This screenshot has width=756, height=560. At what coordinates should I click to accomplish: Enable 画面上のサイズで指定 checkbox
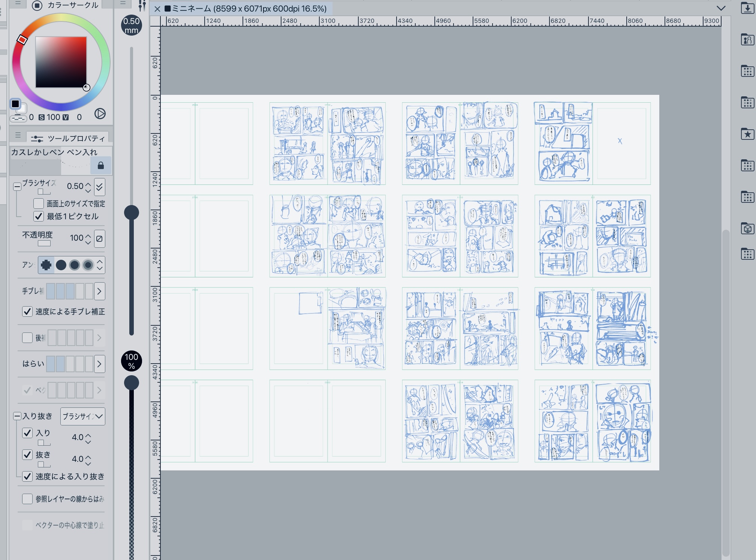[39, 204]
